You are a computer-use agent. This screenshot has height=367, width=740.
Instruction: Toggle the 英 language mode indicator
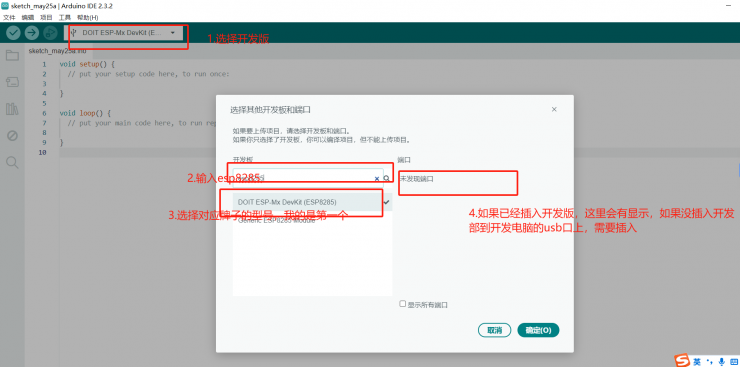697,361
